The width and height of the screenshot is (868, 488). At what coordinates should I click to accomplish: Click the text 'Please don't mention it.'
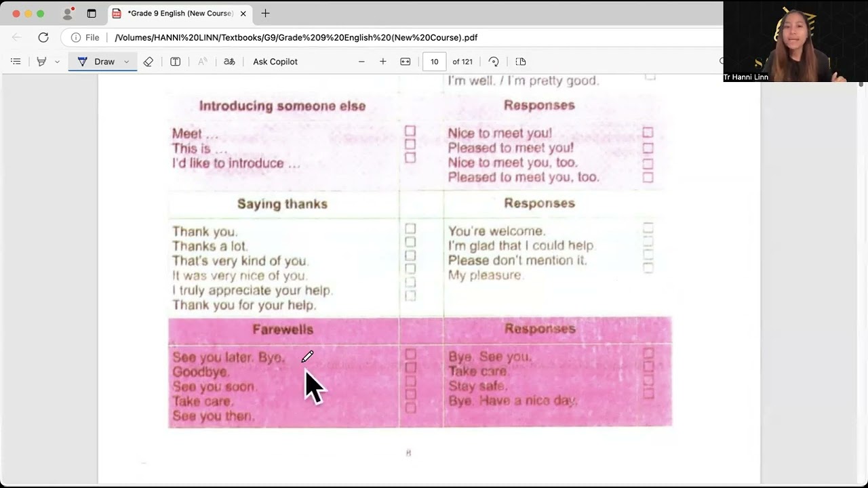point(517,260)
